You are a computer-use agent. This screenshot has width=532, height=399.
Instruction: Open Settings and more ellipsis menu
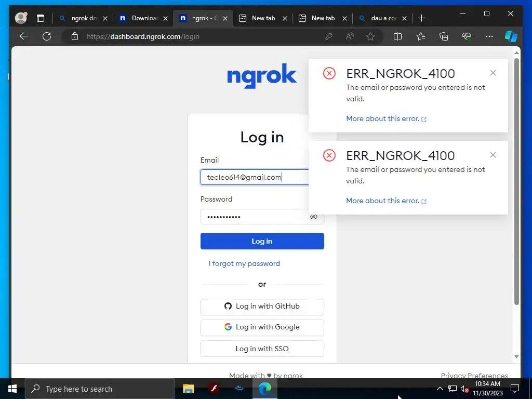pyautogui.click(x=489, y=36)
